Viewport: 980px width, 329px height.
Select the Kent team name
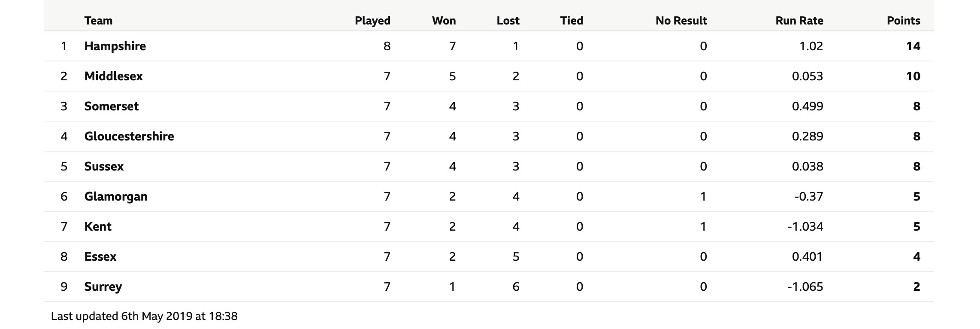[98, 226]
